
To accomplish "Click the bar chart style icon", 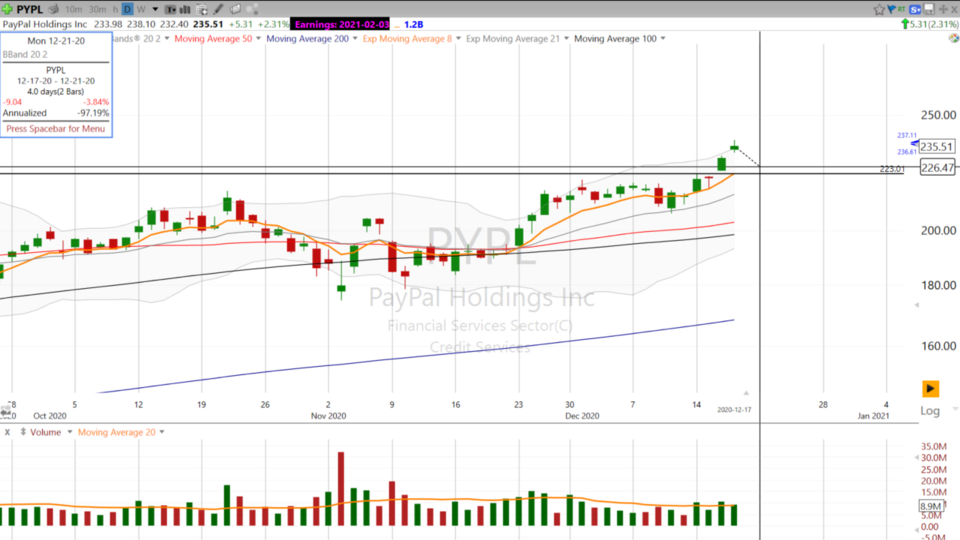I will (184, 9).
